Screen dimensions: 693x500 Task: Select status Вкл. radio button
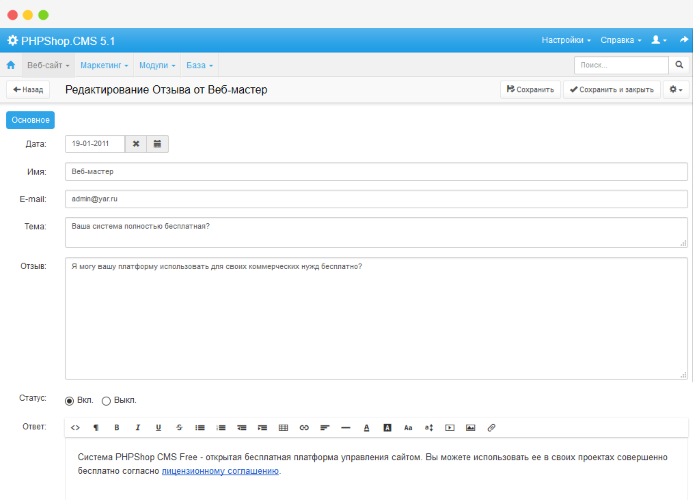[x=69, y=401]
